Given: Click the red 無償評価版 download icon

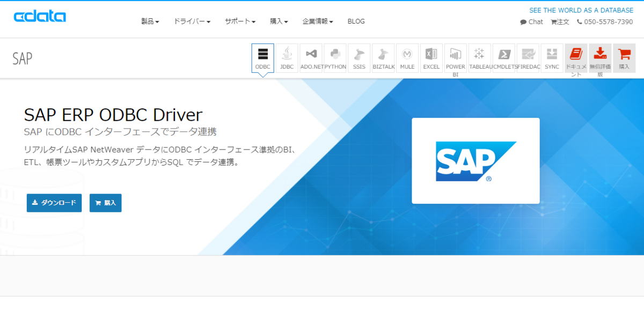Looking at the screenshot, I should point(600,58).
